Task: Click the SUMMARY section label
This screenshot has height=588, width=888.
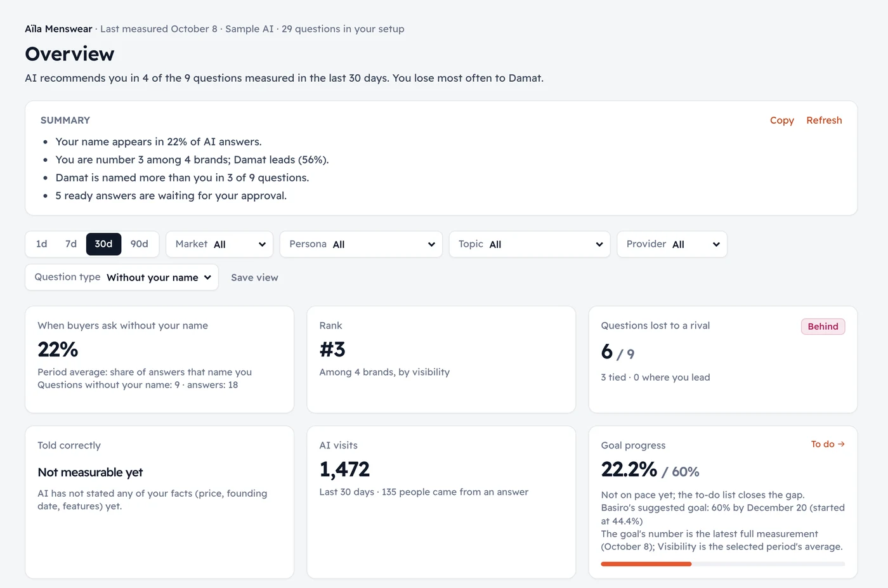Action: pyautogui.click(x=65, y=121)
